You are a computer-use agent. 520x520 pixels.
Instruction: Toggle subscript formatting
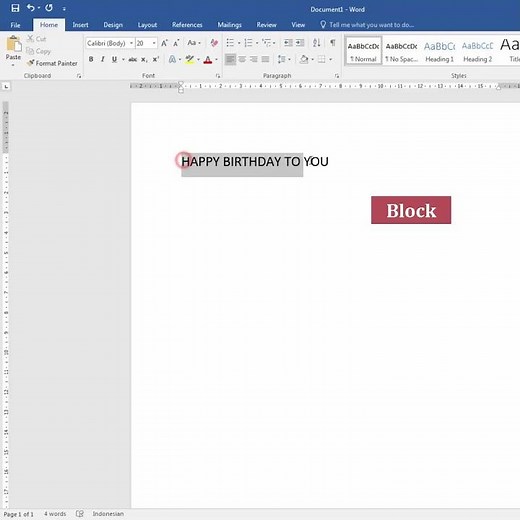(144, 60)
